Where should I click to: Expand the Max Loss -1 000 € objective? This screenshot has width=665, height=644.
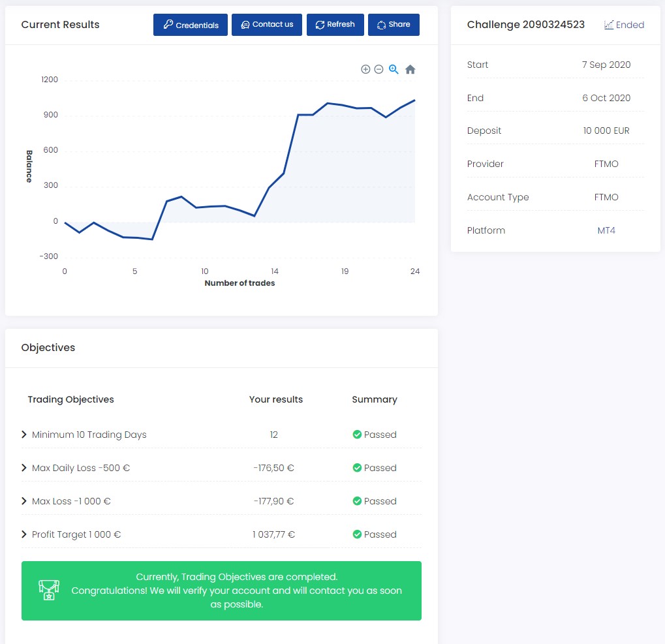[x=24, y=501]
